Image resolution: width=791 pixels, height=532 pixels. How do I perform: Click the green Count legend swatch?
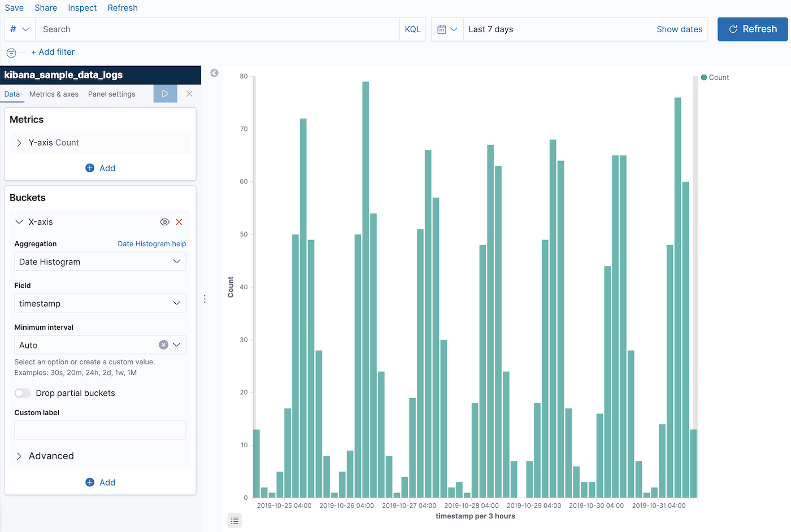pos(703,77)
